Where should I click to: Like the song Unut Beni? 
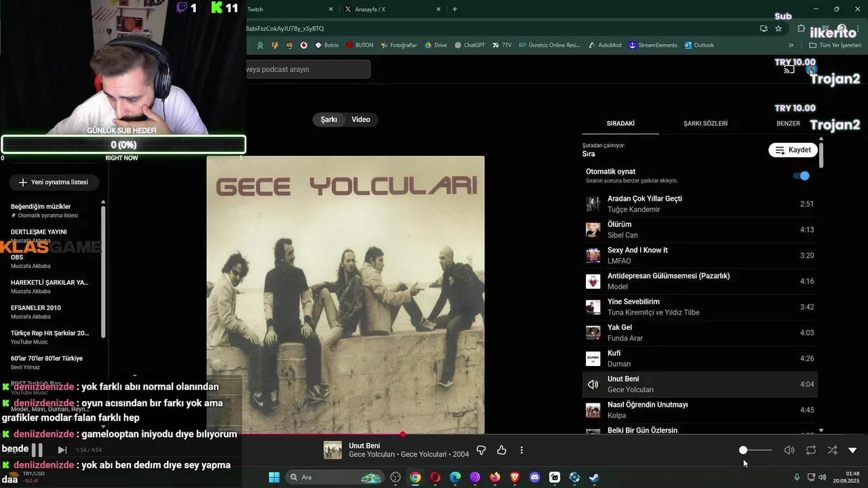[x=502, y=450]
